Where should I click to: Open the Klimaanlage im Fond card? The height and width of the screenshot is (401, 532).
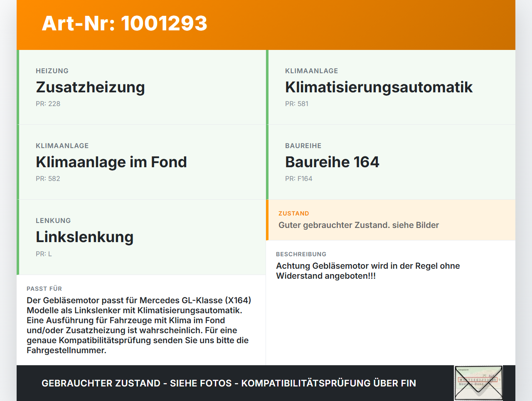click(141, 162)
